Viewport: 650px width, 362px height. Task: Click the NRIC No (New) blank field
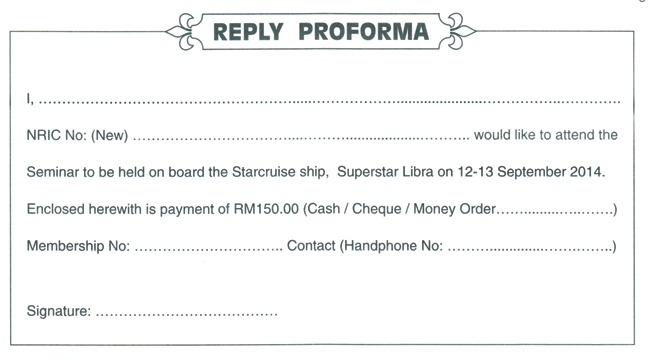tap(301, 137)
